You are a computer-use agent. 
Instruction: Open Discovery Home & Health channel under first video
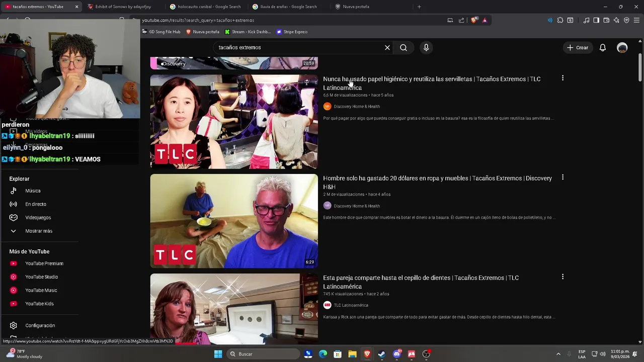point(357,107)
